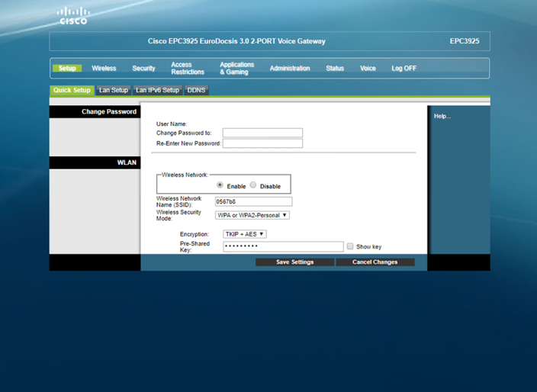The width and height of the screenshot is (537, 392).
Task: Click the Save Settings button
Action: click(294, 262)
